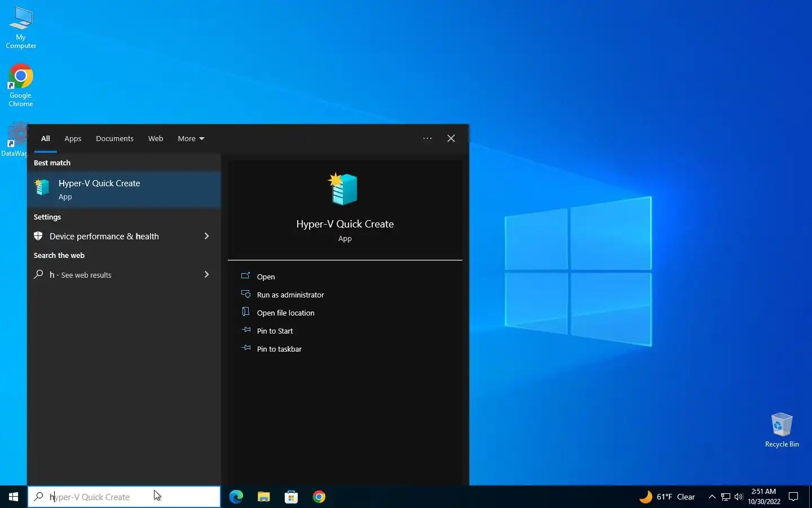Open the volume tray icon

(x=739, y=497)
